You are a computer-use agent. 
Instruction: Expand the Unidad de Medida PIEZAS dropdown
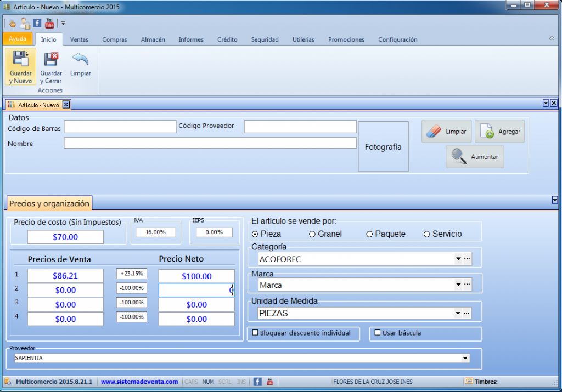(458, 313)
